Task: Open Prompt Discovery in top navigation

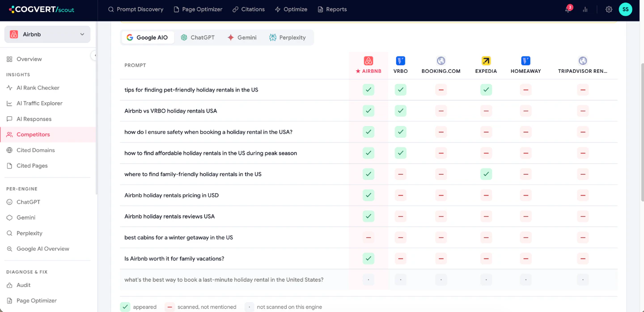Action: coord(136,9)
